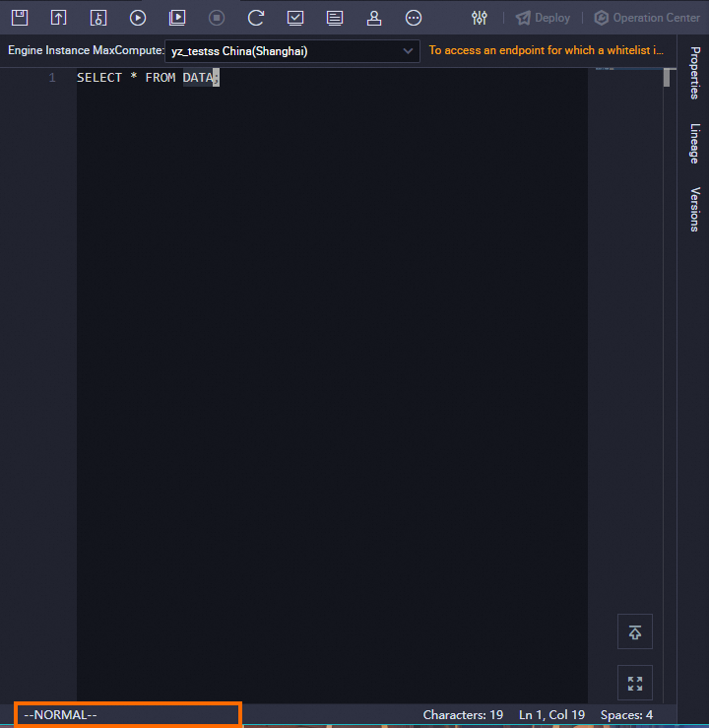
Task: Click the checkmark monitor icon
Action: pyautogui.click(x=295, y=18)
